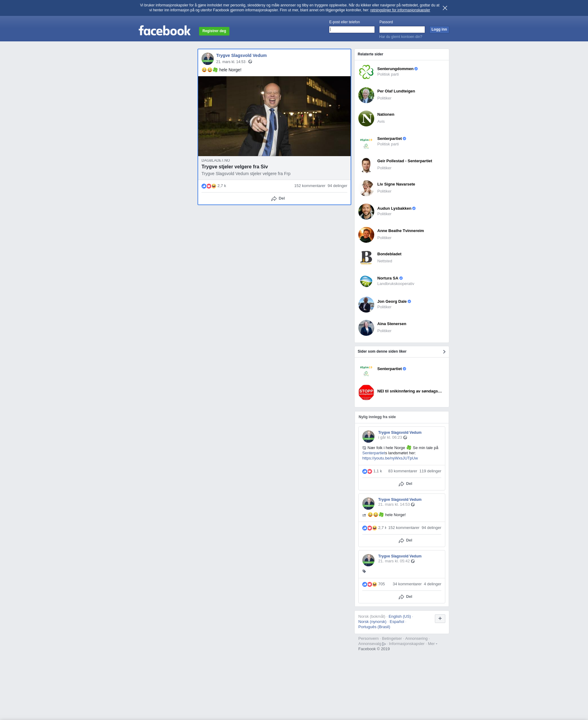The image size is (588, 720).
Task: Expand 'Sider som denne siden liker' arrow
Action: tap(444, 352)
